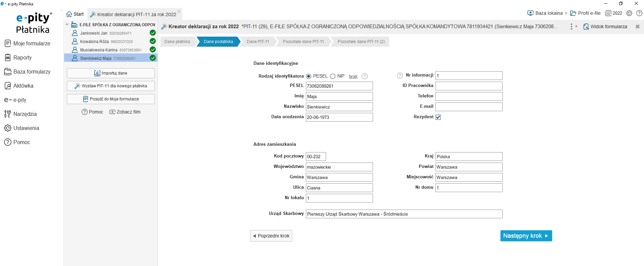Go to Pozostałe dane PIT-11 (2) tab
Screen dimensions: 644x266
coord(361,42)
